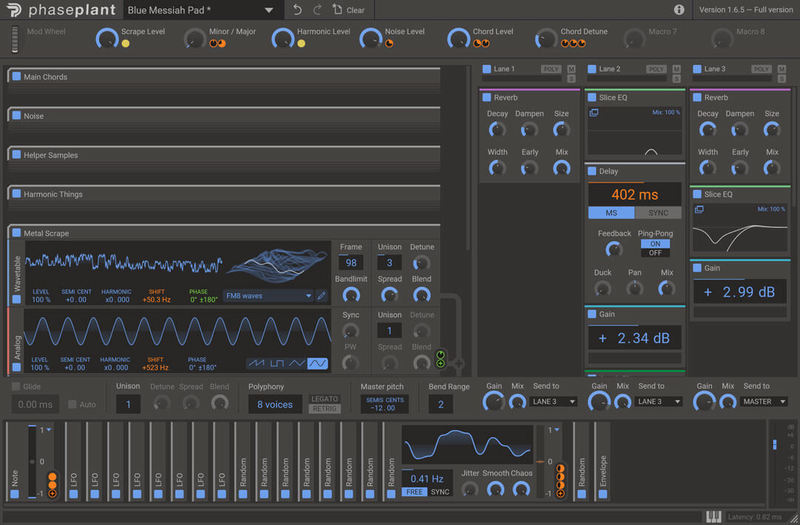800x525 pixels.
Task: Switch the Random modulator rate to SYNC
Action: [x=440, y=491]
